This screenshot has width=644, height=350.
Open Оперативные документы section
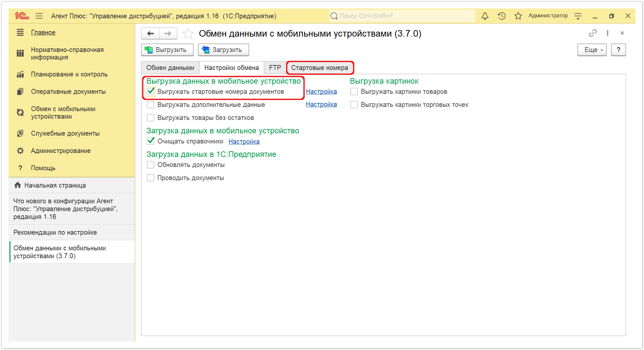pos(68,92)
